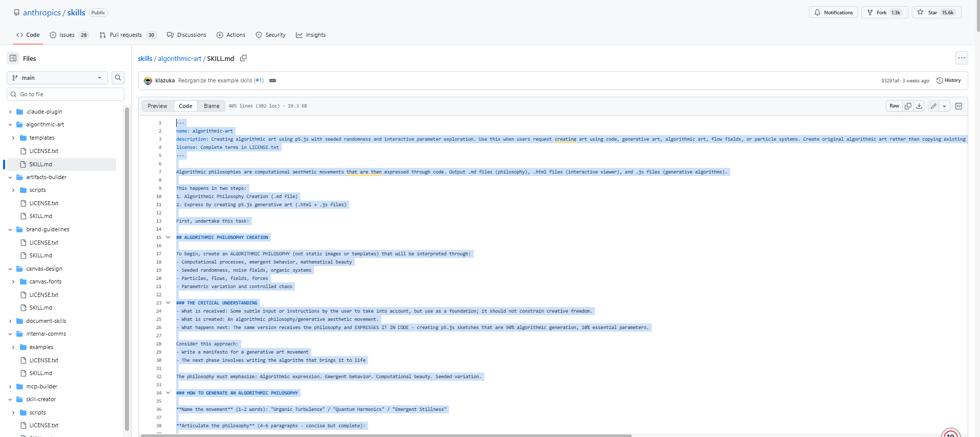Open LICENSE.txt under algorithmic-art
This screenshot has width=980, height=437.
click(44, 151)
